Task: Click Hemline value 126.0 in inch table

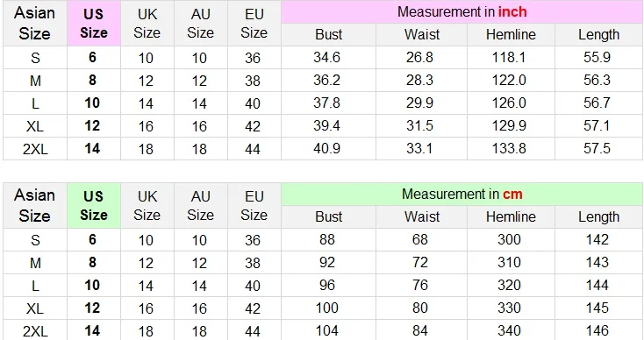Action: [509, 103]
